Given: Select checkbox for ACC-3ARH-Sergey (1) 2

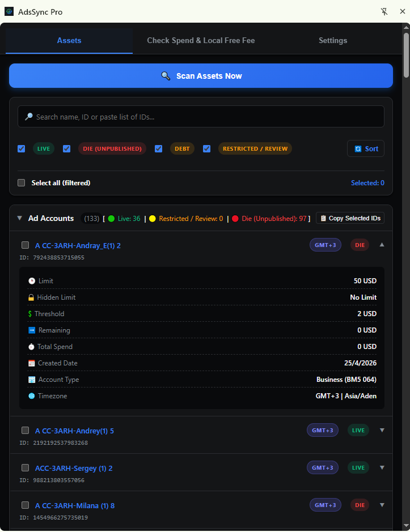Looking at the screenshot, I should [25, 467].
